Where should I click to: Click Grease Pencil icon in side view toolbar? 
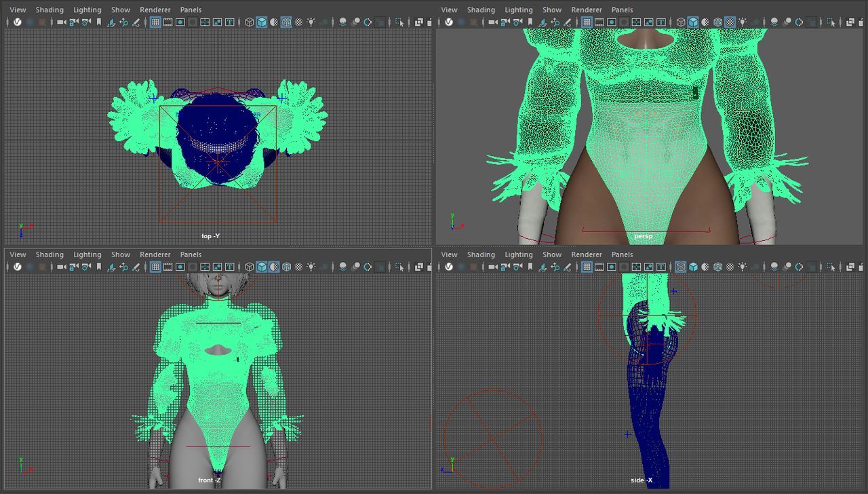point(567,267)
